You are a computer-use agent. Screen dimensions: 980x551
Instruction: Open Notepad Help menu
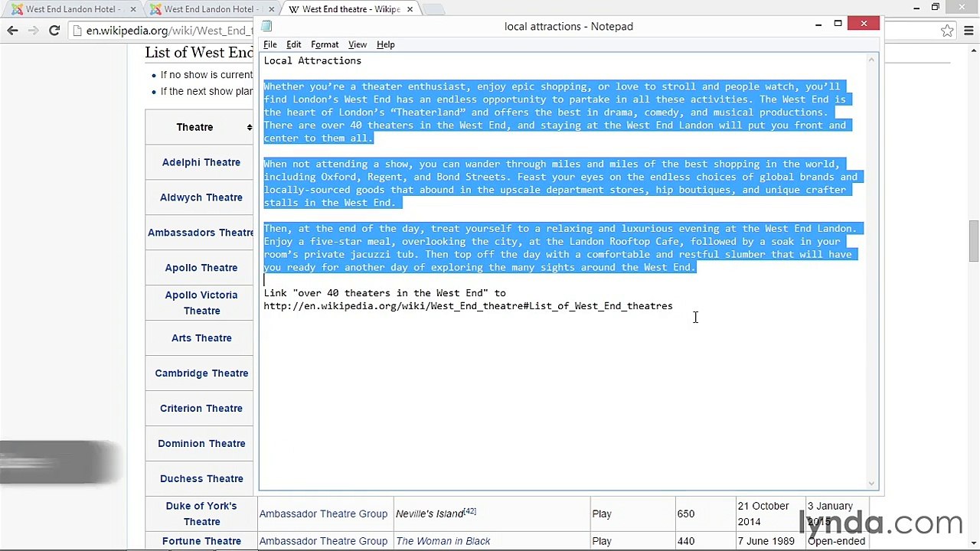[385, 44]
